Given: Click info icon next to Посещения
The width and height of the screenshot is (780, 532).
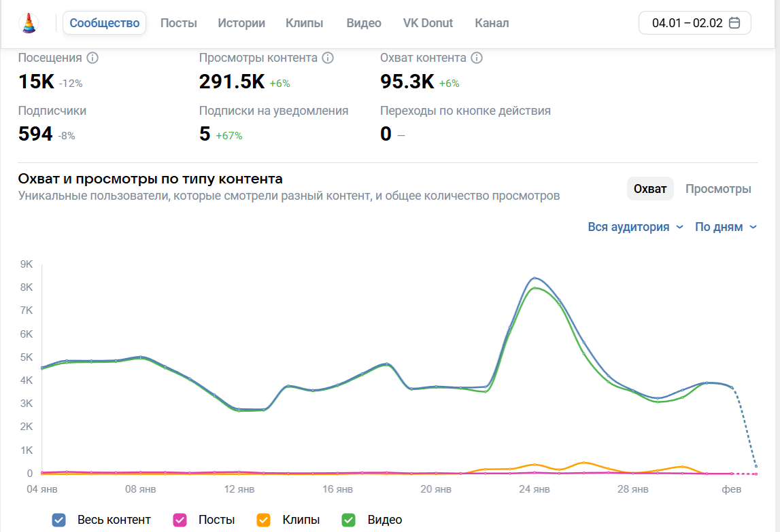Looking at the screenshot, I should click(92, 58).
